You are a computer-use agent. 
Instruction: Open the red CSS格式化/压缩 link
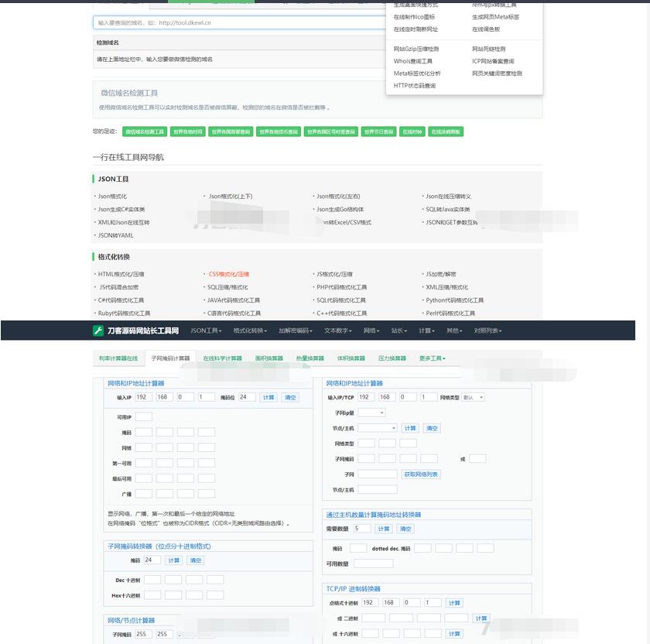229,274
